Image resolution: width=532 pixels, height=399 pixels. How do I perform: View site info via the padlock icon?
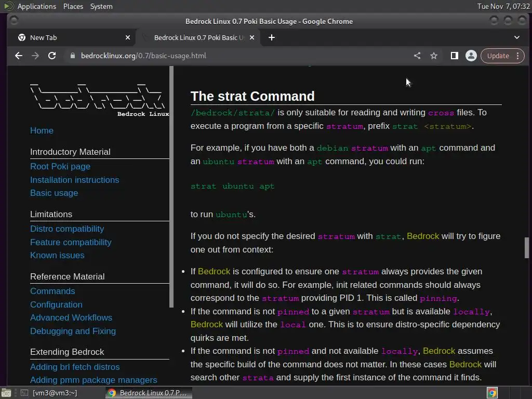coord(72,56)
